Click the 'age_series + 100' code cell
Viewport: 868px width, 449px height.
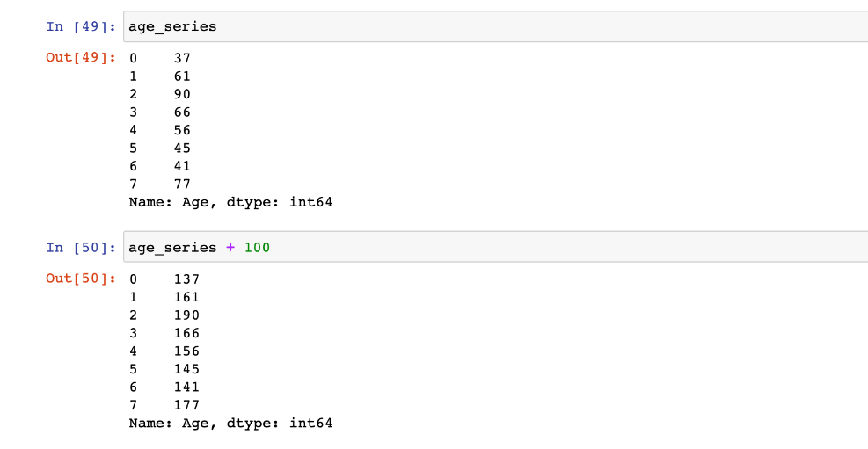click(x=495, y=247)
